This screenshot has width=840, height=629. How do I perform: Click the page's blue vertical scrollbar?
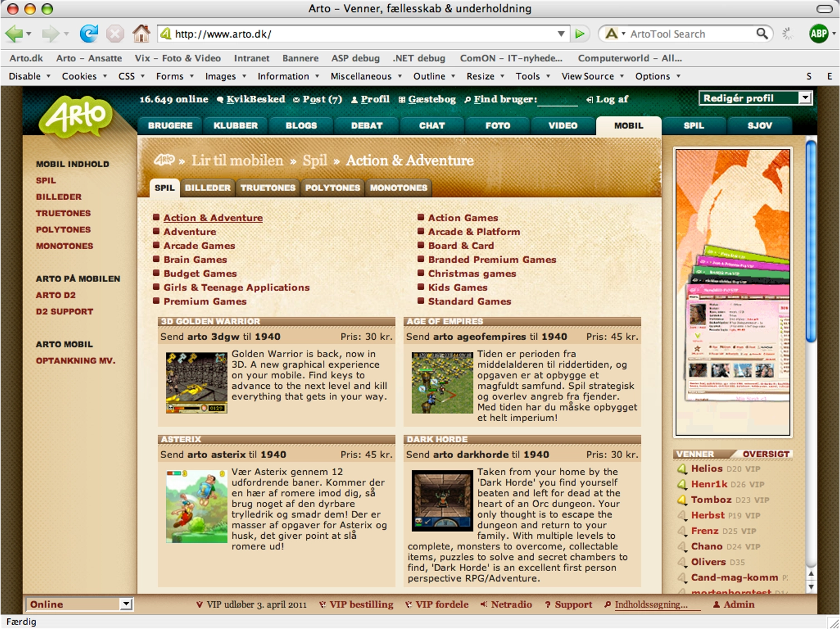click(x=811, y=241)
